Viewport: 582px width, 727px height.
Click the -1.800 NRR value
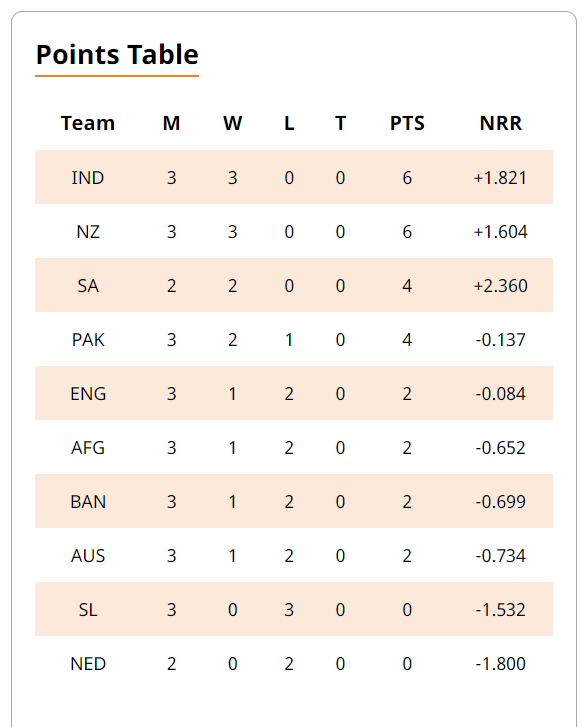pos(500,663)
